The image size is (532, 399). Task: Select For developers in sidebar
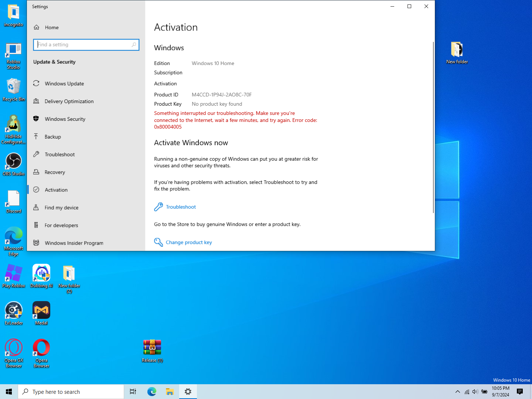(61, 225)
